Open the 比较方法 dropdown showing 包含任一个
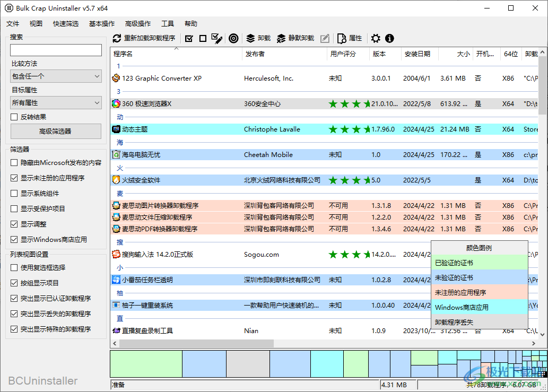 (x=56, y=76)
